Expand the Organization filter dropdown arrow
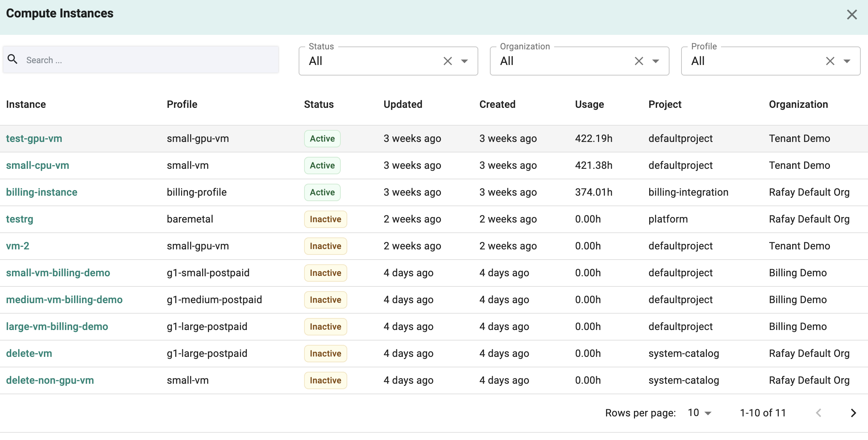Image resolution: width=868 pixels, height=440 pixels. [x=656, y=61]
